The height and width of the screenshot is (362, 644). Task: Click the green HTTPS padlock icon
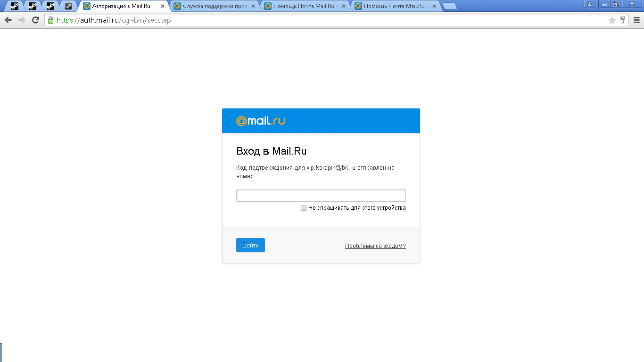[50, 20]
